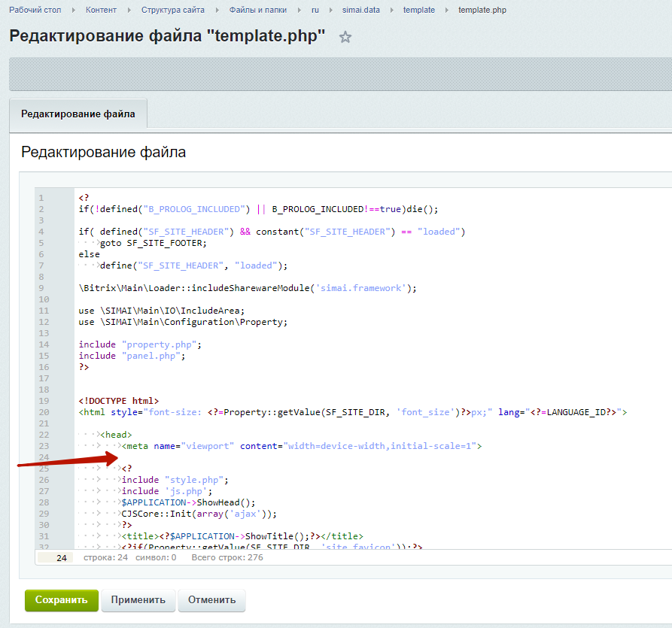Open the Редактирование файла tab

click(x=78, y=114)
